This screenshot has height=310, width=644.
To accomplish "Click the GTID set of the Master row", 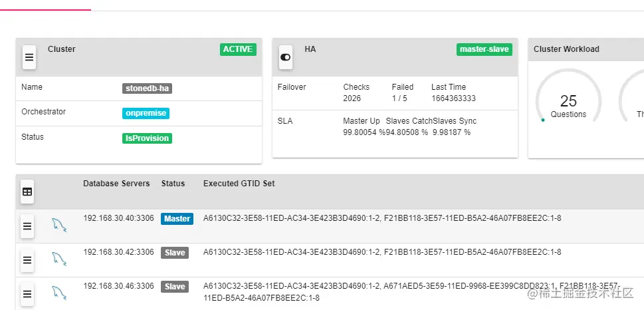I will click(x=382, y=218).
